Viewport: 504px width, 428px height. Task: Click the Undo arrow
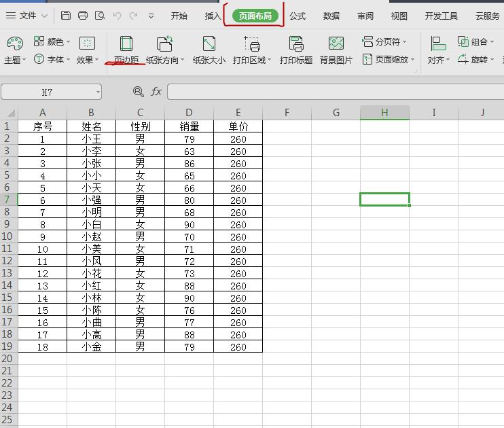(117, 16)
